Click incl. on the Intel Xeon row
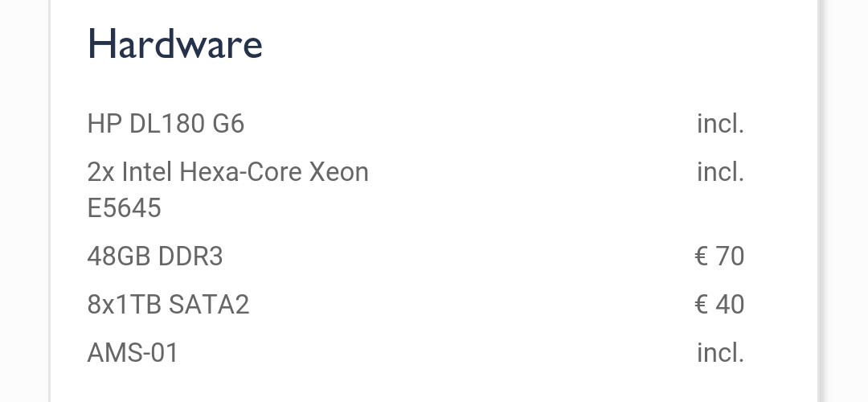 (720, 172)
